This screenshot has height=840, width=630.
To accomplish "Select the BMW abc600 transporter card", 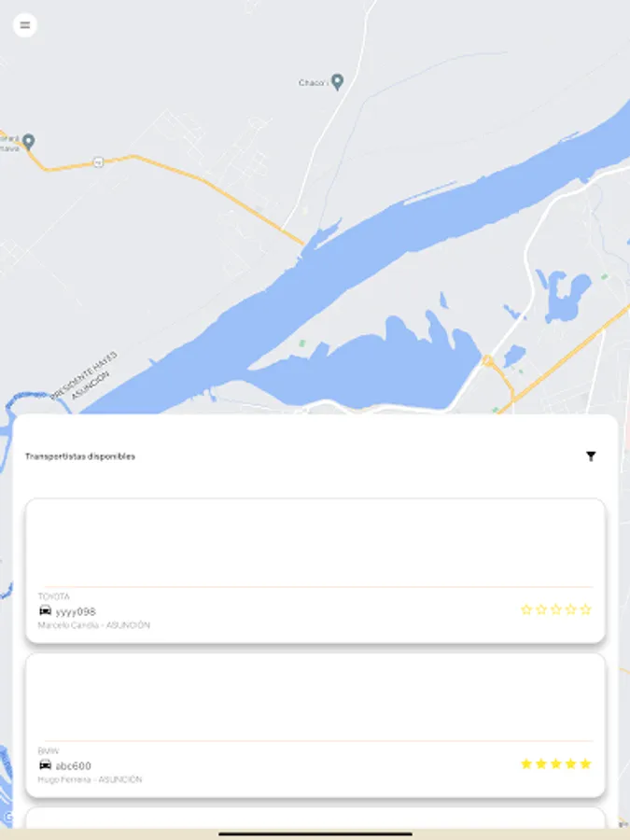I will coord(315,725).
